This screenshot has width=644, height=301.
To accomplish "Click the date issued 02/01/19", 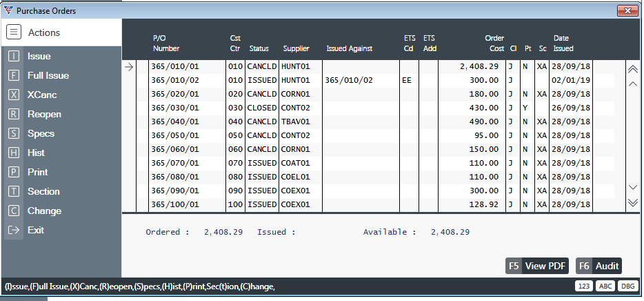I will 571,80.
